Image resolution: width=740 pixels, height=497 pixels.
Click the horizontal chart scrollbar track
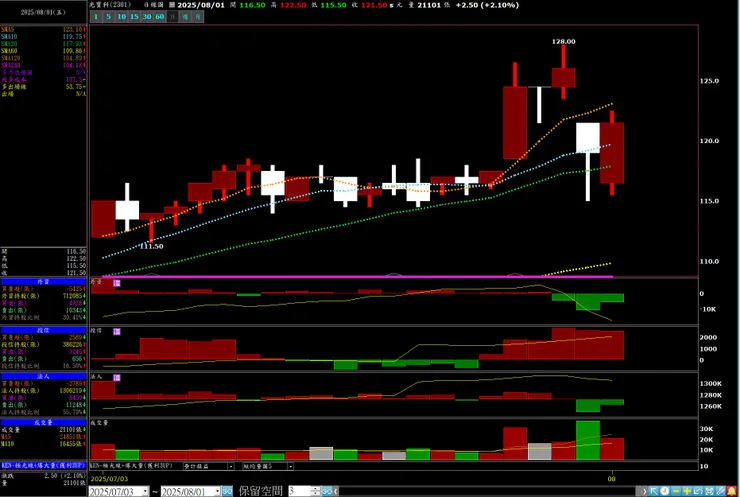488,491
